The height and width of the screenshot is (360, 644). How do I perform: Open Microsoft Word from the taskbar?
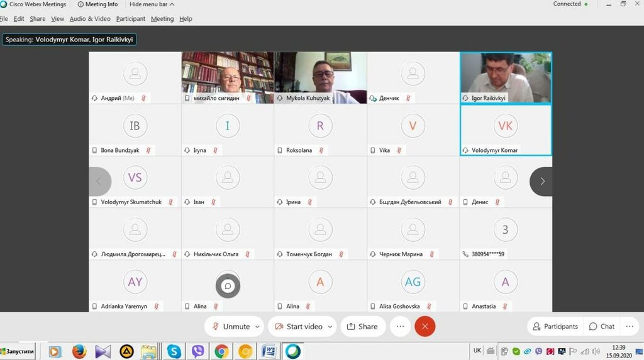coord(269,351)
